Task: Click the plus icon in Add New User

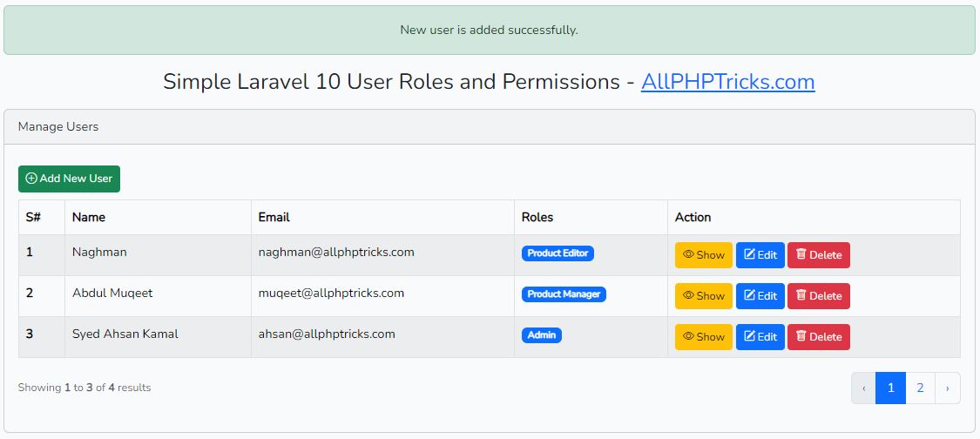Action: tap(31, 179)
